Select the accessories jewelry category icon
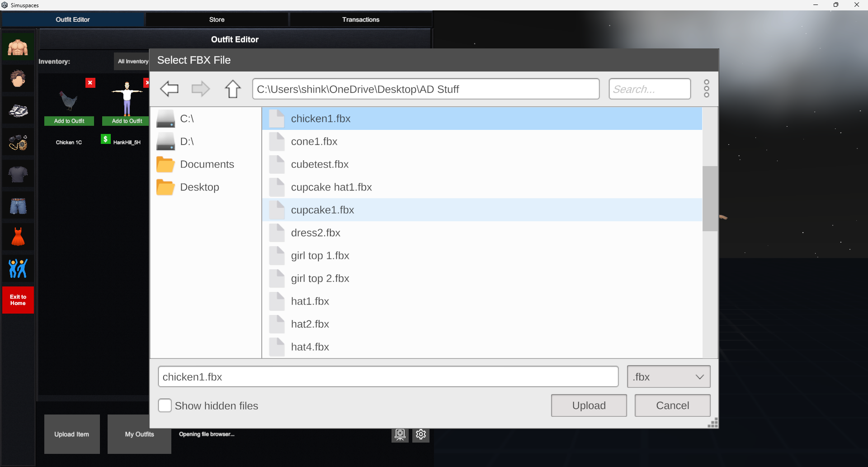The height and width of the screenshot is (467, 868). click(x=18, y=142)
